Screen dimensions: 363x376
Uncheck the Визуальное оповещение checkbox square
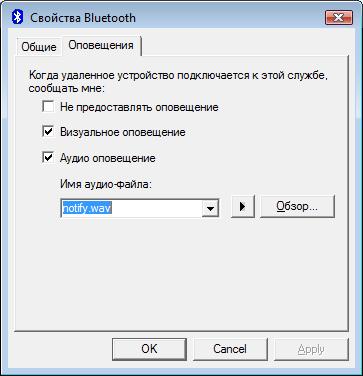point(48,132)
